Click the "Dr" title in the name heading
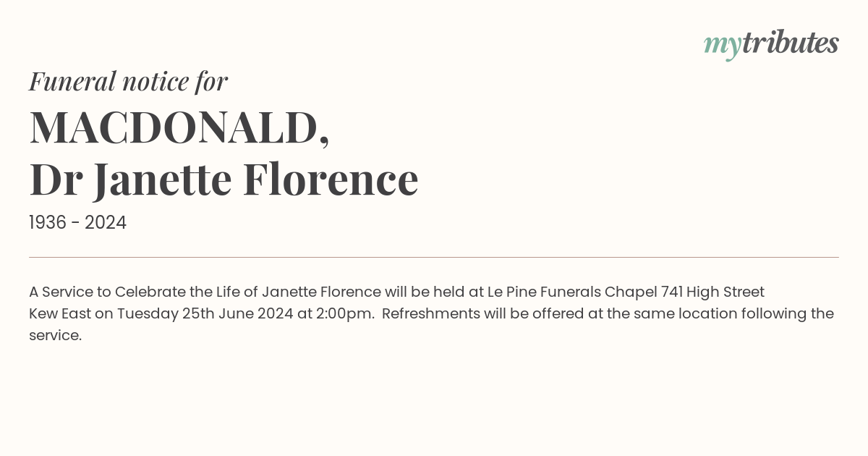The width and height of the screenshot is (868, 456). (55, 180)
